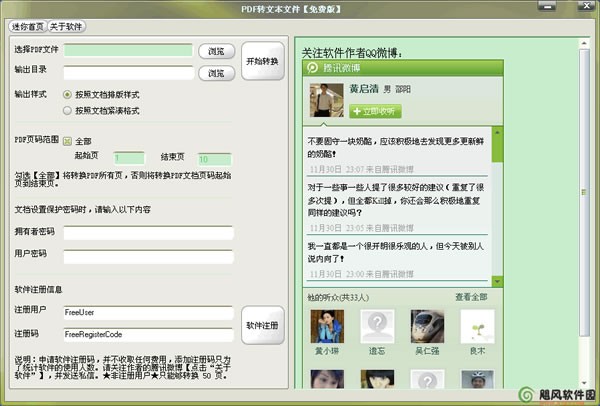Viewport: 600px width, 406px height.
Task: Open 吴仁强's avatar thumbnail
Action: click(x=427, y=326)
